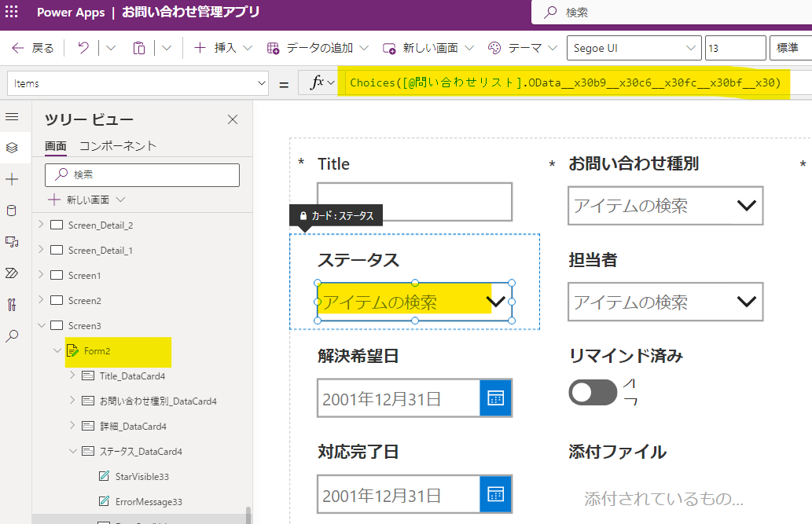Click the 解決希望日 date field
The height and width of the screenshot is (524, 812).
coord(399,398)
